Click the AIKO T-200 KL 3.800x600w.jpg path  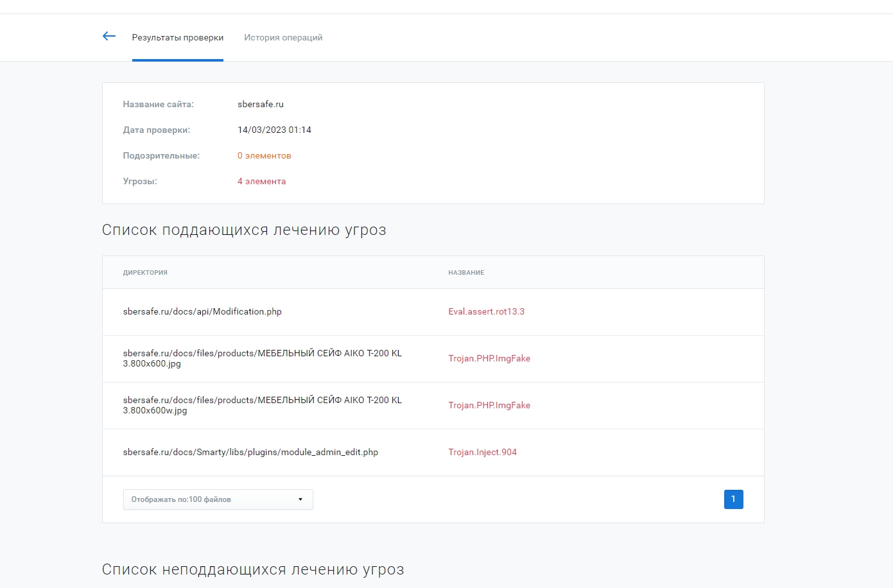262,405
